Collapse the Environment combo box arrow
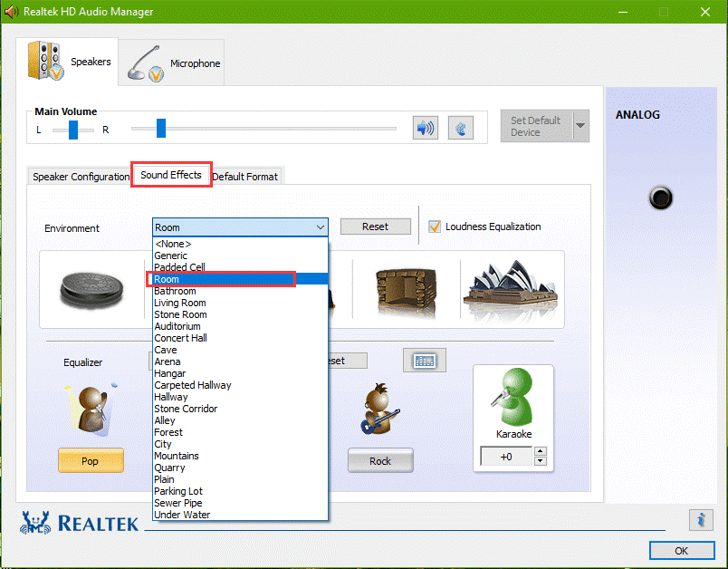 click(x=321, y=227)
